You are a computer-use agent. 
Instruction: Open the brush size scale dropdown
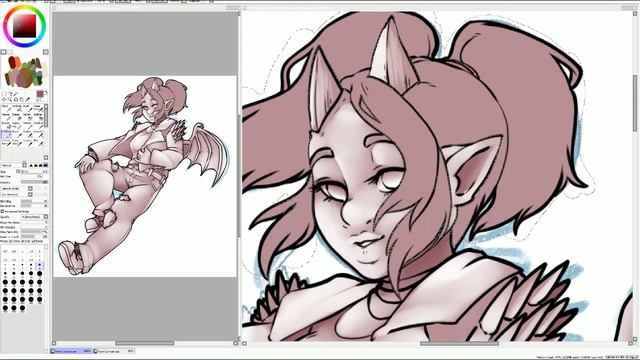18,171
